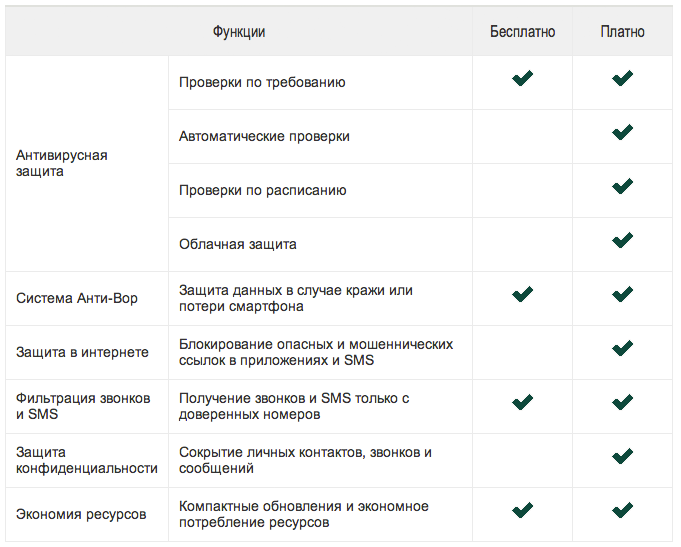Click the Сокрытие личных контактов description text
Image resolution: width=681 pixels, height=547 pixels.
click(305, 460)
